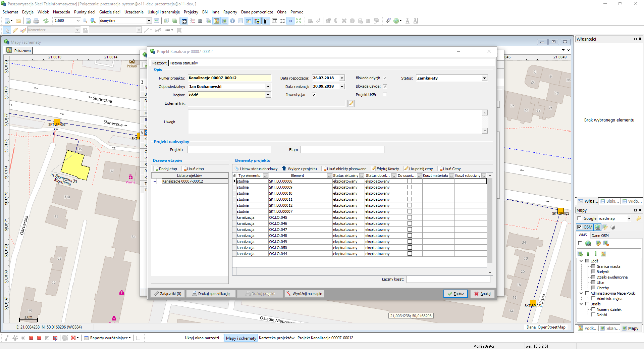
Task: Click the green refresh arrows icon
Action: [46, 21]
